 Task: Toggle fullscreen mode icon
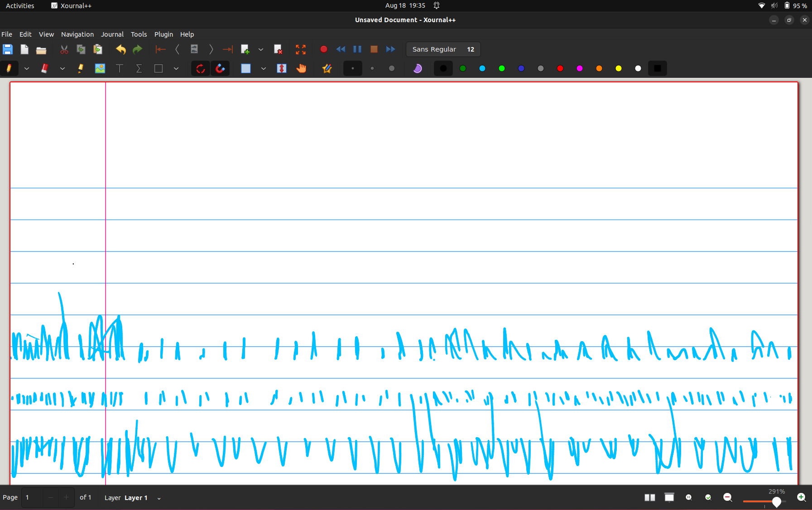301,49
